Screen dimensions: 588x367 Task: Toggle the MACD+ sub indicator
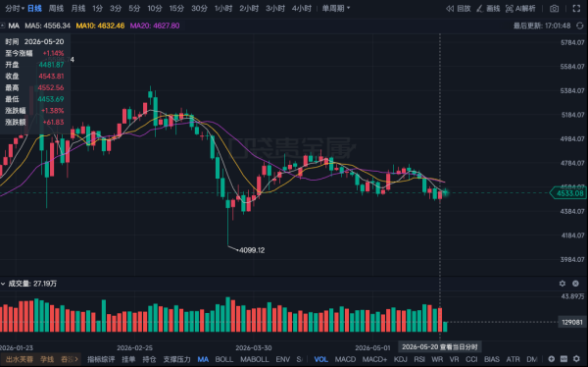pyautogui.click(x=374, y=359)
